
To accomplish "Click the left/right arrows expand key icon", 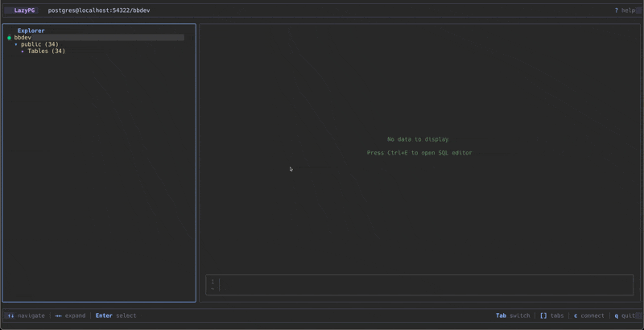I will [58, 316].
